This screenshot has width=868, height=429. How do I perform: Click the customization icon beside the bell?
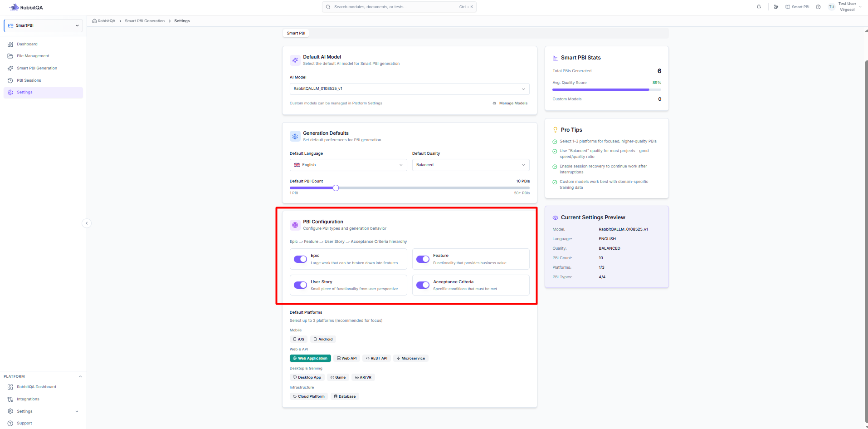click(x=776, y=7)
